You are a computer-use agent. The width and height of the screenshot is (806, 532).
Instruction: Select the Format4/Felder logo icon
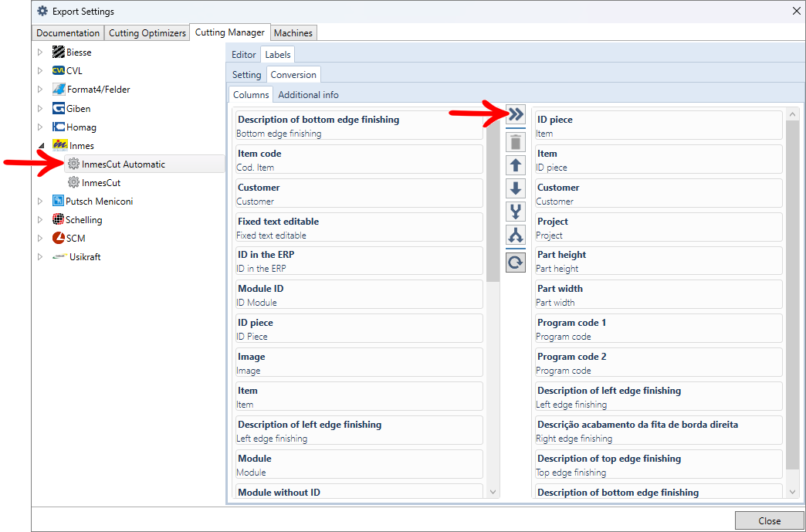59,89
